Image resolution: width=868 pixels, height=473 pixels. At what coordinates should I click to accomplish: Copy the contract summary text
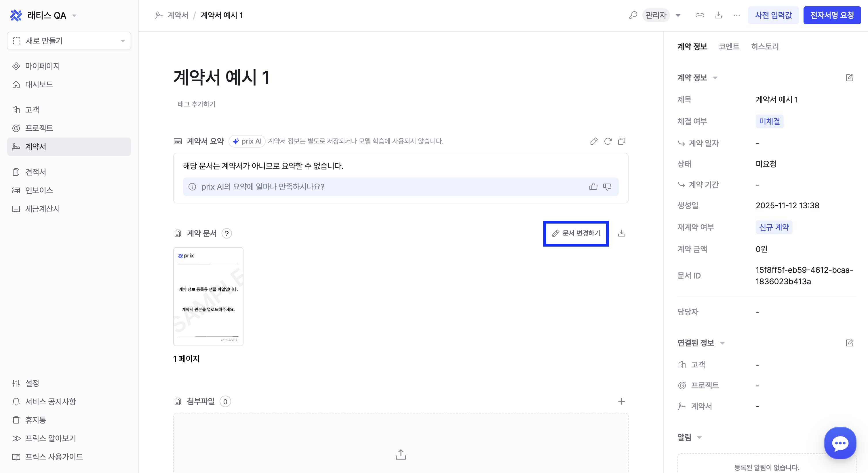[x=621, y=141]
